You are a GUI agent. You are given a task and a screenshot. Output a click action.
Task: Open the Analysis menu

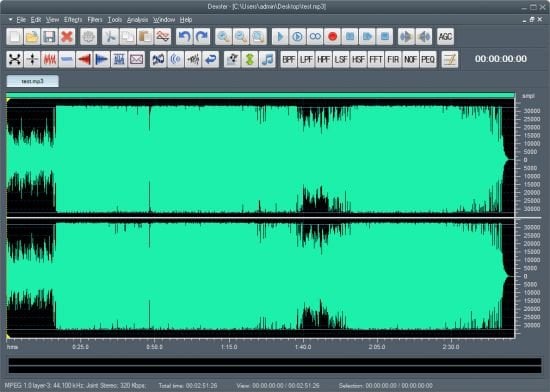point(138,20)
